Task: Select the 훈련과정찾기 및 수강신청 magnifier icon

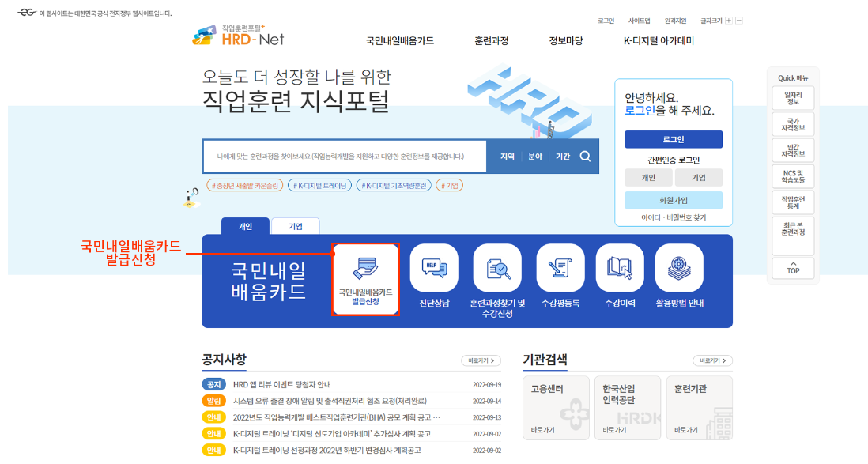Action: coord(495,269)
